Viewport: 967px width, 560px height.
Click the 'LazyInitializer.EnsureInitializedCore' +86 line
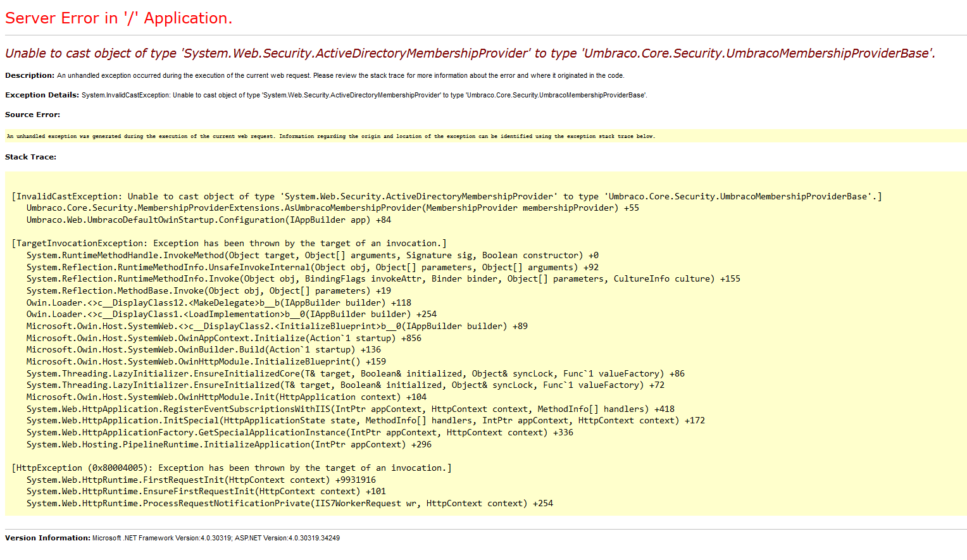[x=356, y=374]
